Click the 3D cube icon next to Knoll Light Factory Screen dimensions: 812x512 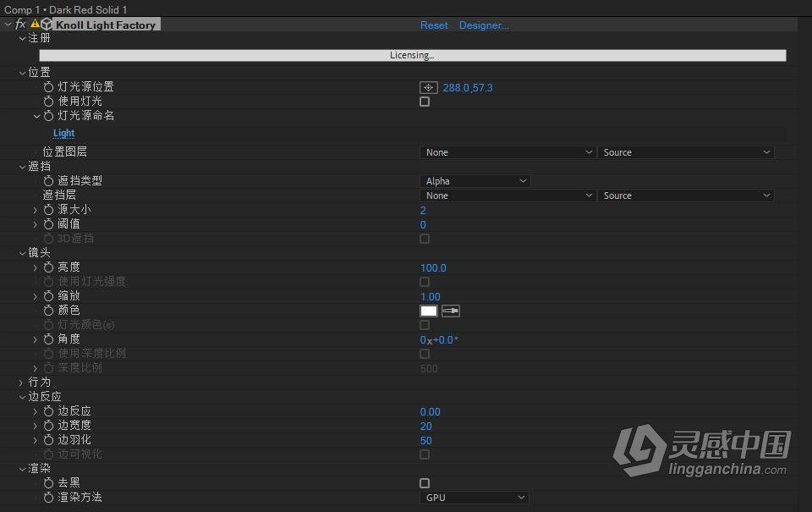[x=46, y=24]
